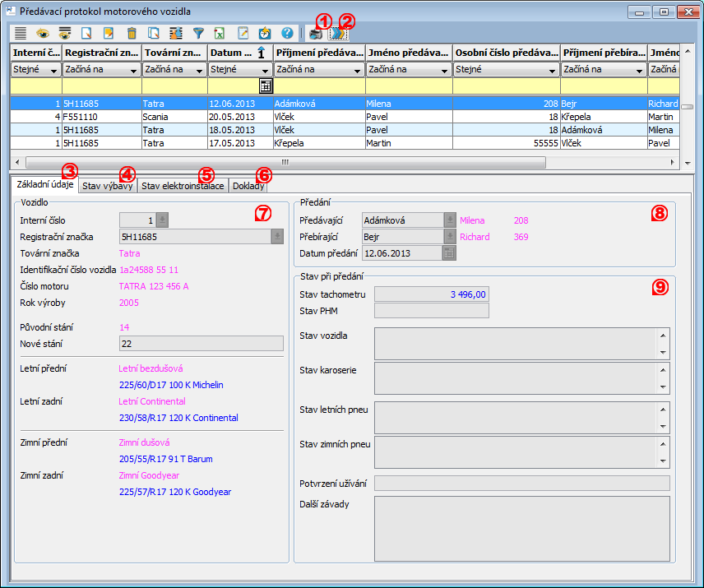Click the Příjmení předáva... column header
Image resolution: width=704 pixels, height=588 pixels.
click(x=319, y=52)
